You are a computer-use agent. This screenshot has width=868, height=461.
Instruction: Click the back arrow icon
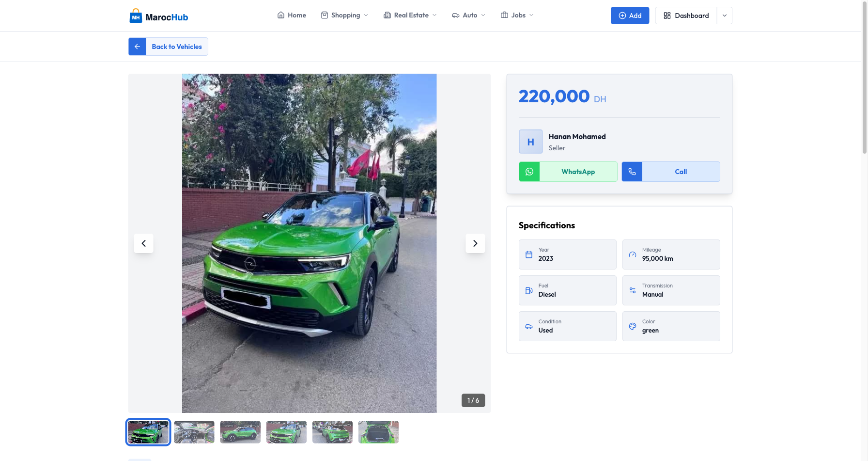[137, 47]
